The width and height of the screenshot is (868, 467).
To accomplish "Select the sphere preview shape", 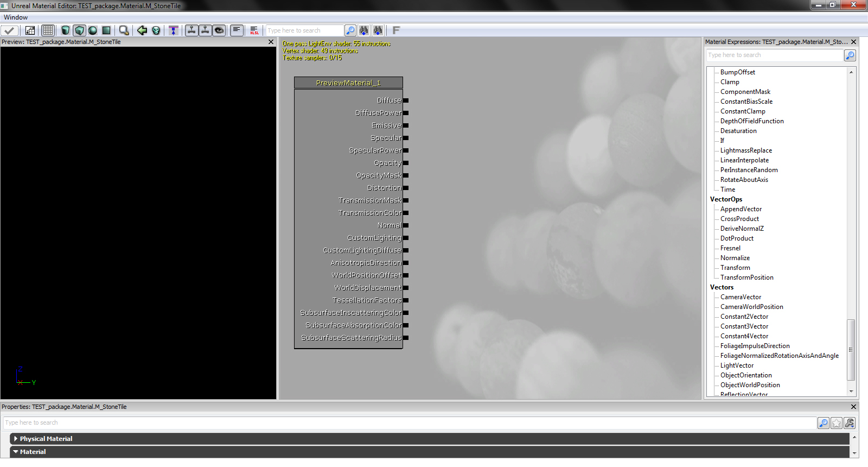I will 93,30.
